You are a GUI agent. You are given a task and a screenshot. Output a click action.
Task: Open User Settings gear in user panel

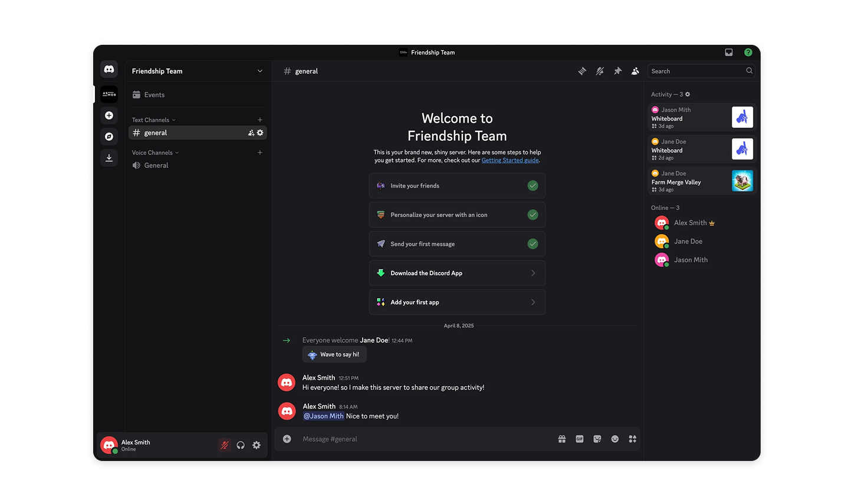[x=256, y=445]
